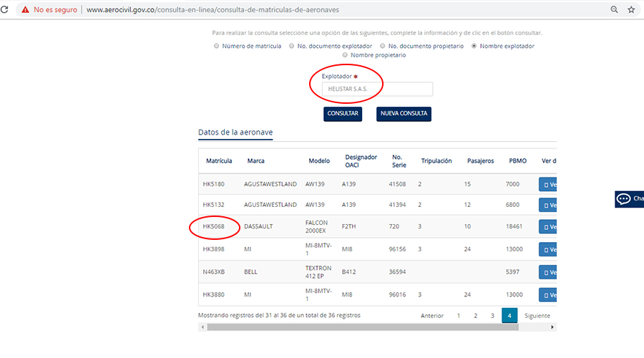View details for row HK3880
The height and width of the screenshot is (358, 644).
click(x=548, y=295)
